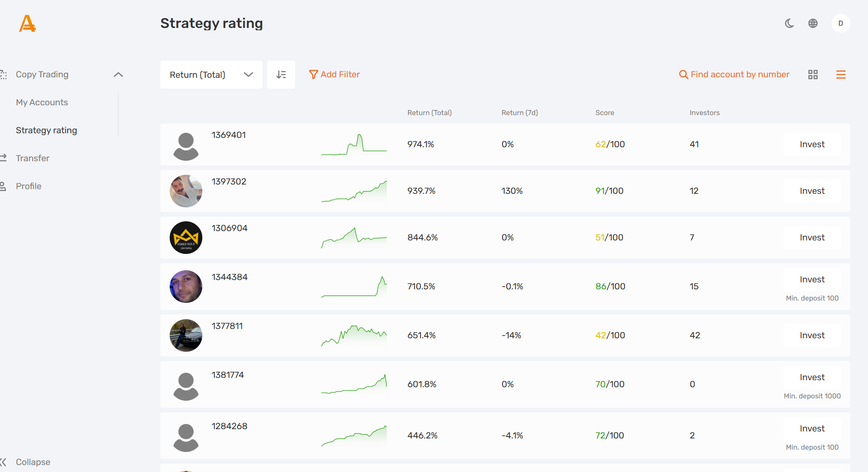Switch to list view layout
This screenshot has height=472, width=868.
click(840, 74)
